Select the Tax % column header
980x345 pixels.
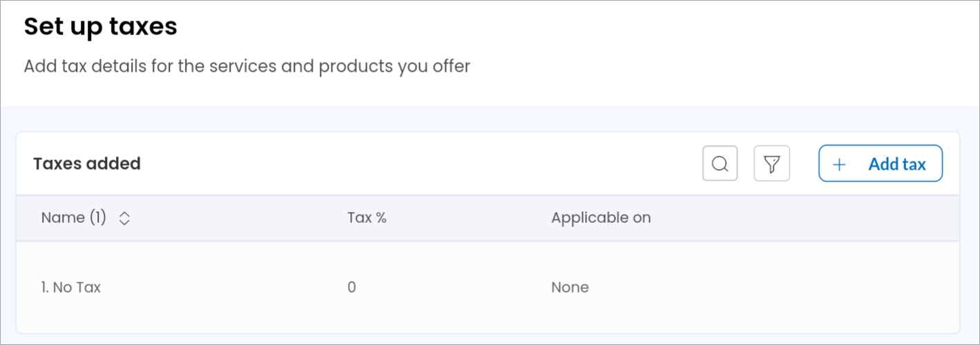[x=367, y=218]
